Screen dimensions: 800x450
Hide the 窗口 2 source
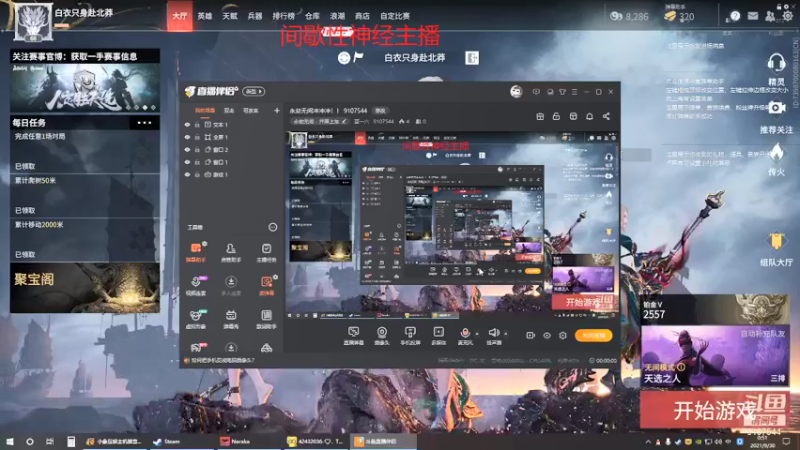(x=187, y=150)
